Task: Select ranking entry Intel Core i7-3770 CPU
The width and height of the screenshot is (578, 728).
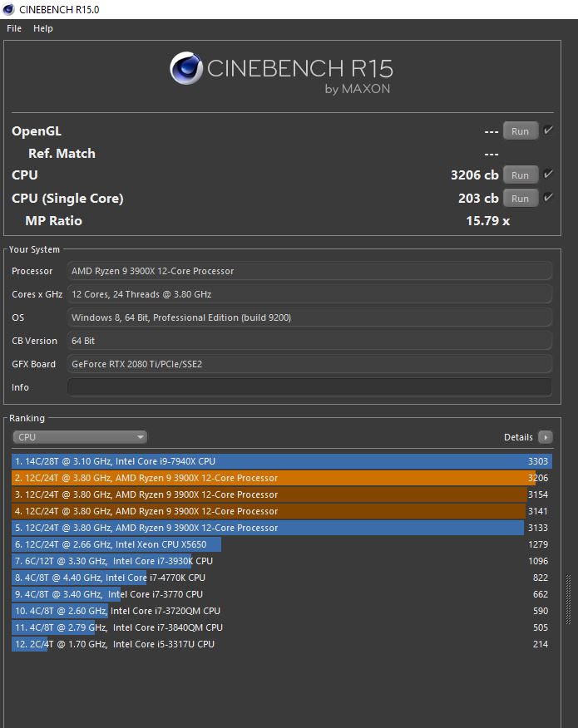Action: click(282, 594)
